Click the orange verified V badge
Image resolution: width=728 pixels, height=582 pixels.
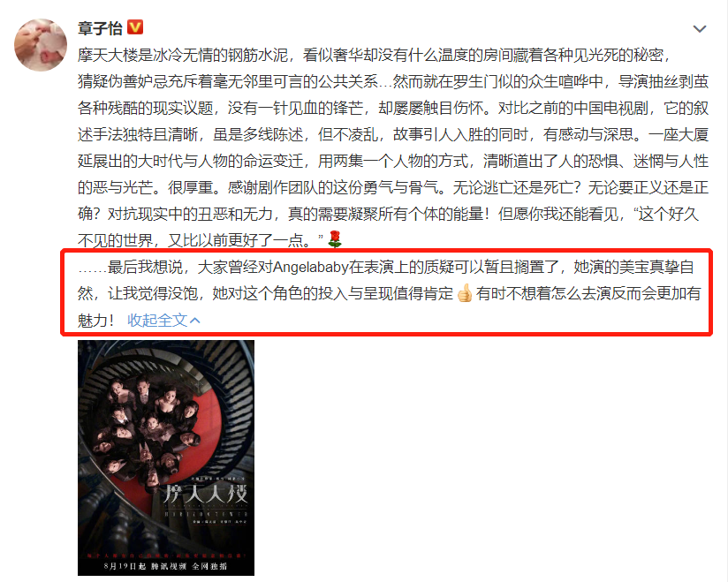pos(134,27)
